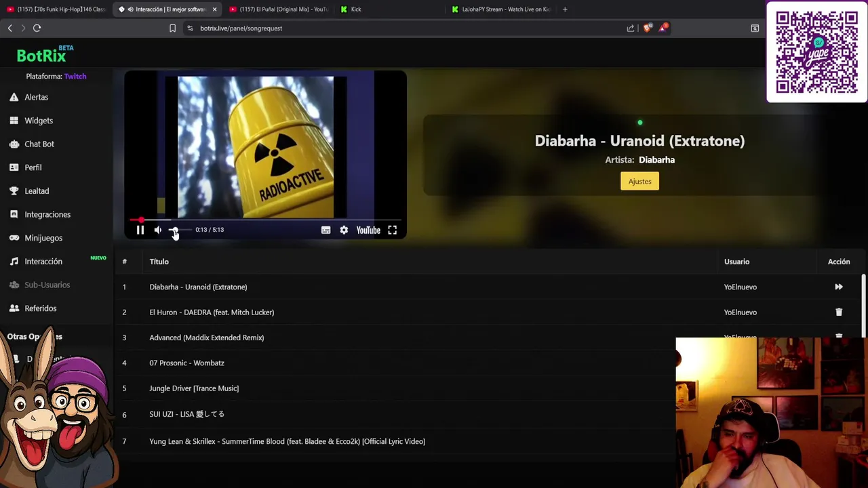Click the Widgets grid icon
This screenshot has height=488, width=868.
click(14, 121)
